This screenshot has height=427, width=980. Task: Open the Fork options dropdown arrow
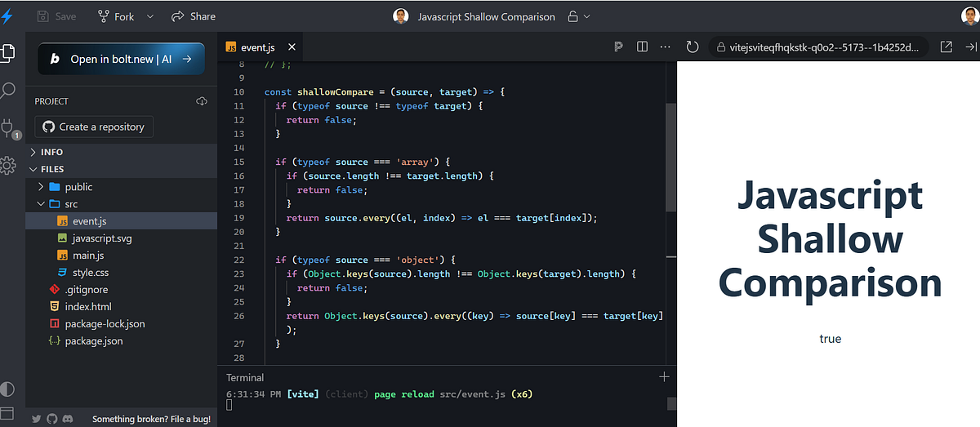click(149, 16)
